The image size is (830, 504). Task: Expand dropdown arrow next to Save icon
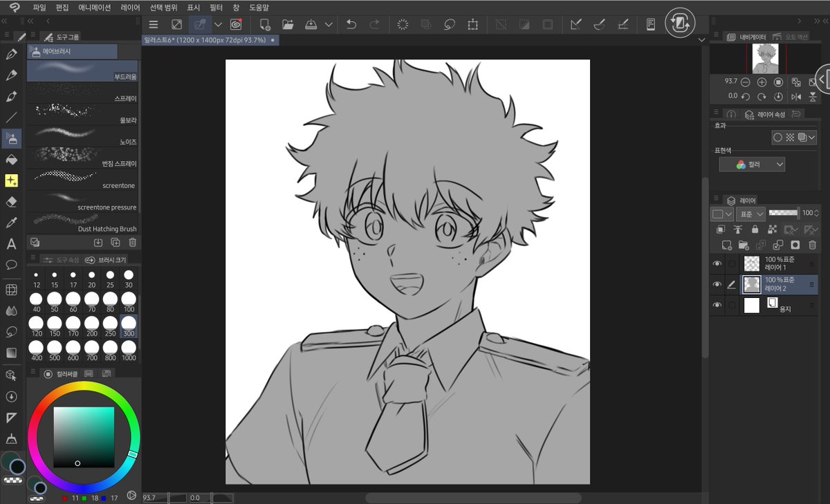(x=329, y=24)
